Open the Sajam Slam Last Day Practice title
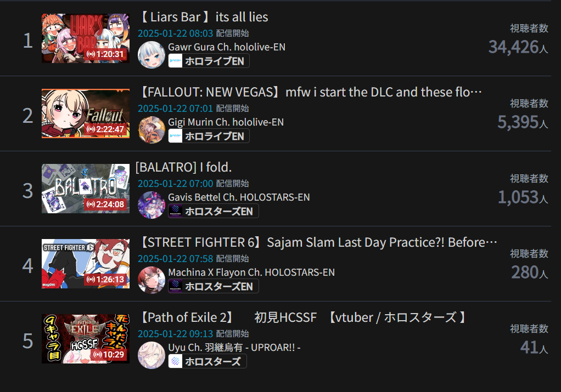561x392 pixels. pyautogui.click(x=318, y=242)
